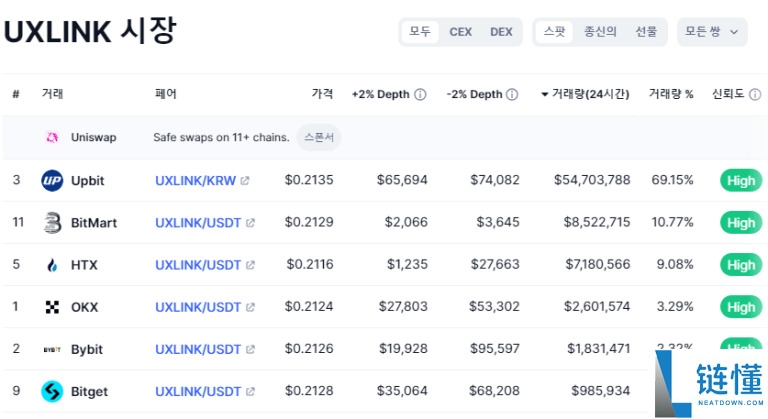Click the HTX exchange name

point(84,265)
